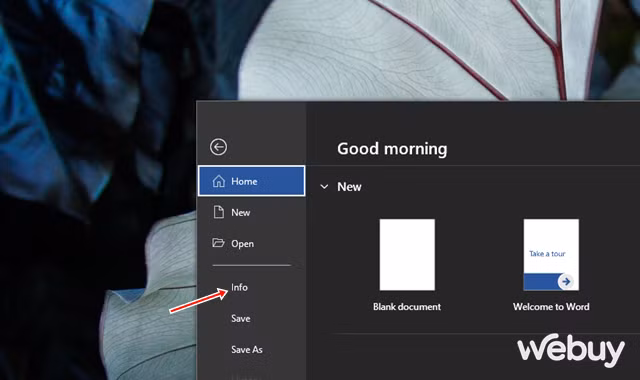
Task: Collapse the New section chevron
Action: [x=324, y=187]
